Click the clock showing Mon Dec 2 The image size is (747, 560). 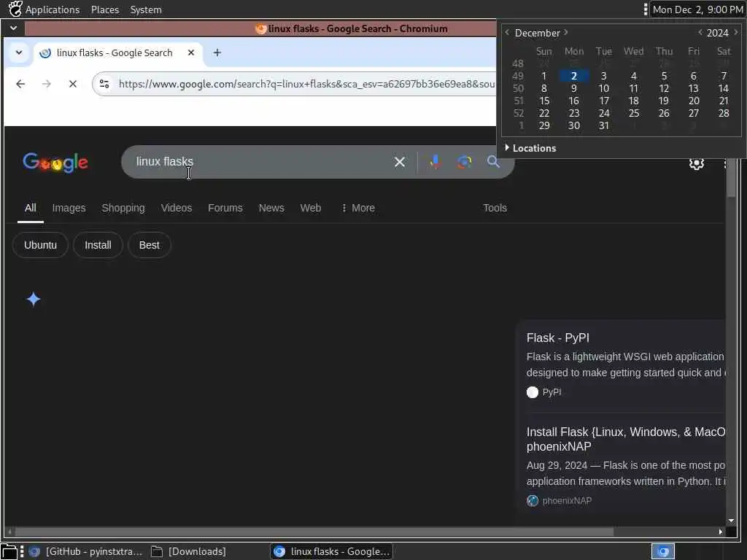click(x=697, y=9)
